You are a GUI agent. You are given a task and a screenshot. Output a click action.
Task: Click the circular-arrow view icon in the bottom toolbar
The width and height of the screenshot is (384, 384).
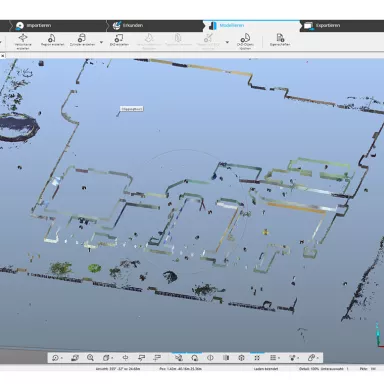(55, 358)
